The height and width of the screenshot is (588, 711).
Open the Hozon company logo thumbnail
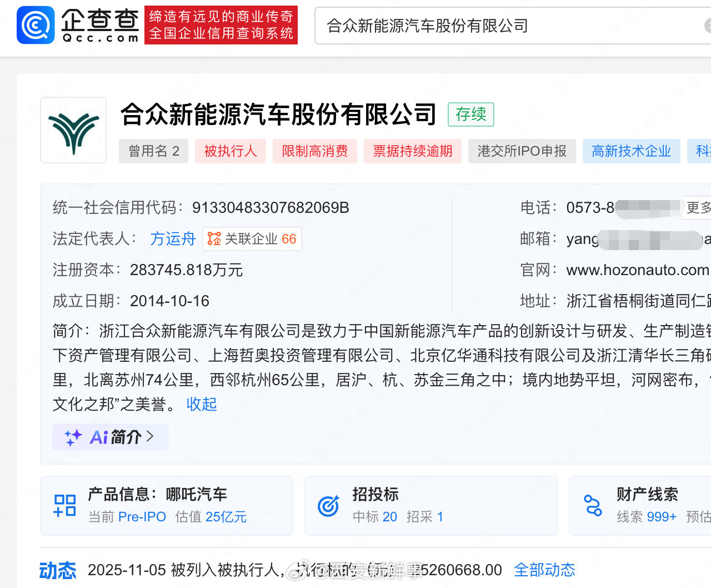(x=73, y=130)
